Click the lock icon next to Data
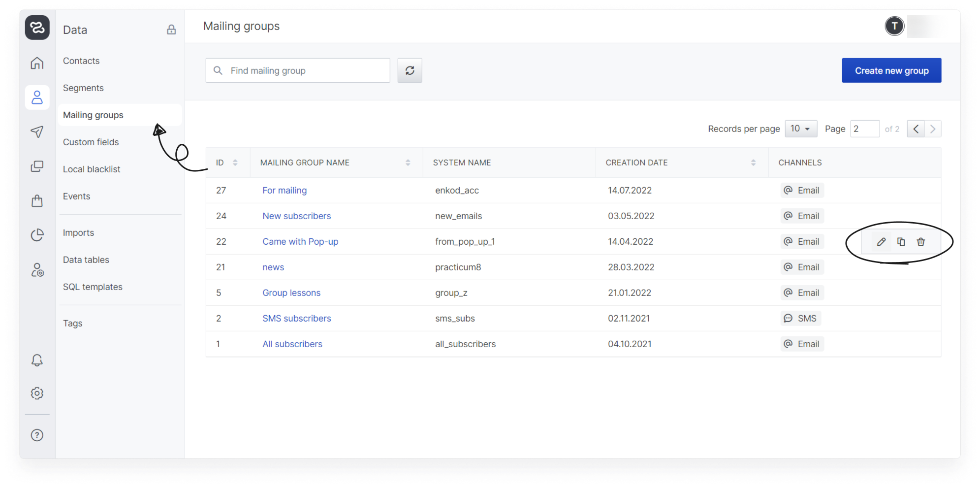 tap(171, 30)
